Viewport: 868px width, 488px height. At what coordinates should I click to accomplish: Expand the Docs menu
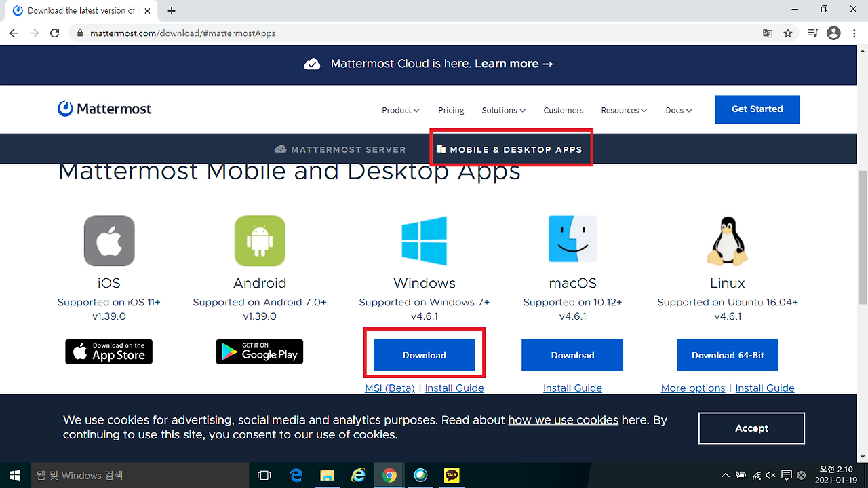pyautogui.click(x=679, y=110)
